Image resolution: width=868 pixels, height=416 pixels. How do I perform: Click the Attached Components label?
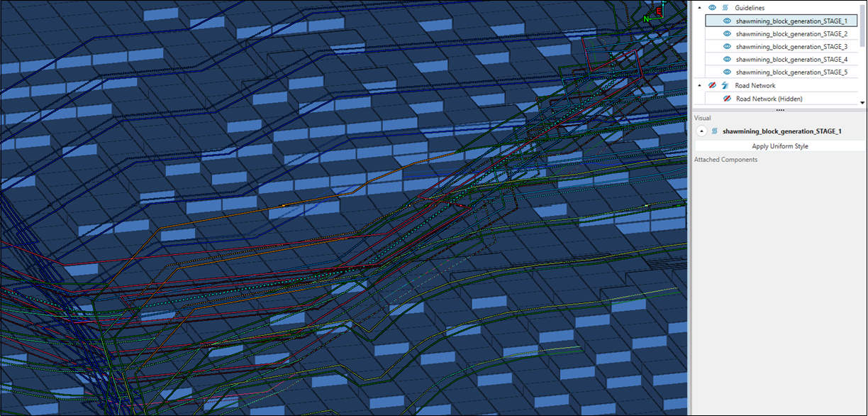[x=725, y=160]
